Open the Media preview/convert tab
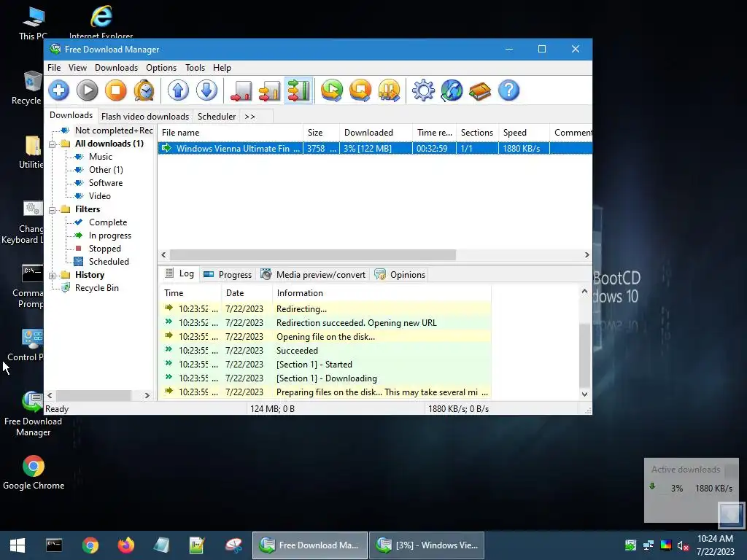 (314, 275)
